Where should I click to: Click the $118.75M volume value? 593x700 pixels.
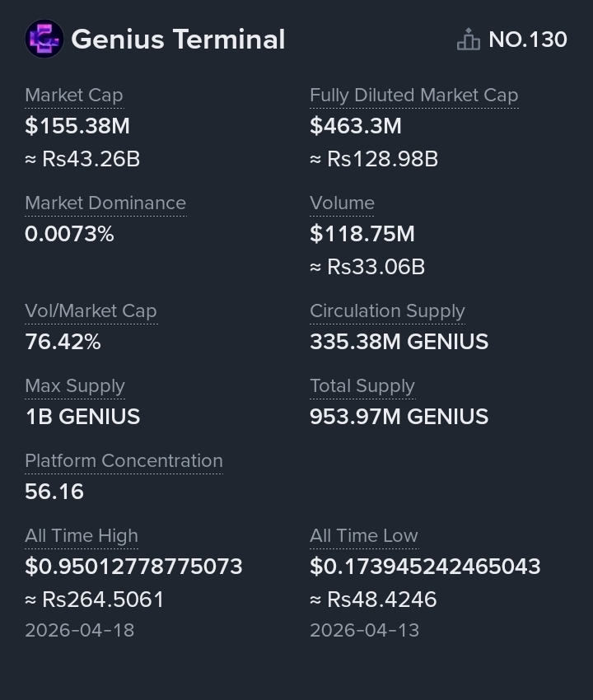point(362,234)
